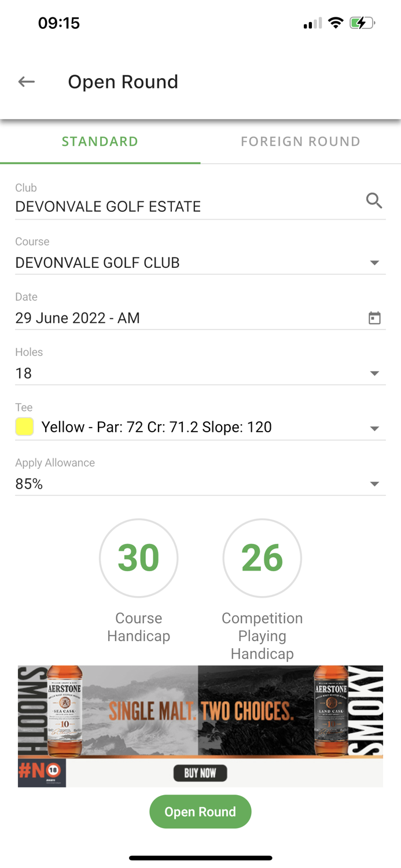The image size is (401, 868).
Task: Expand the Course dropdown
Action: coord(374,262)
